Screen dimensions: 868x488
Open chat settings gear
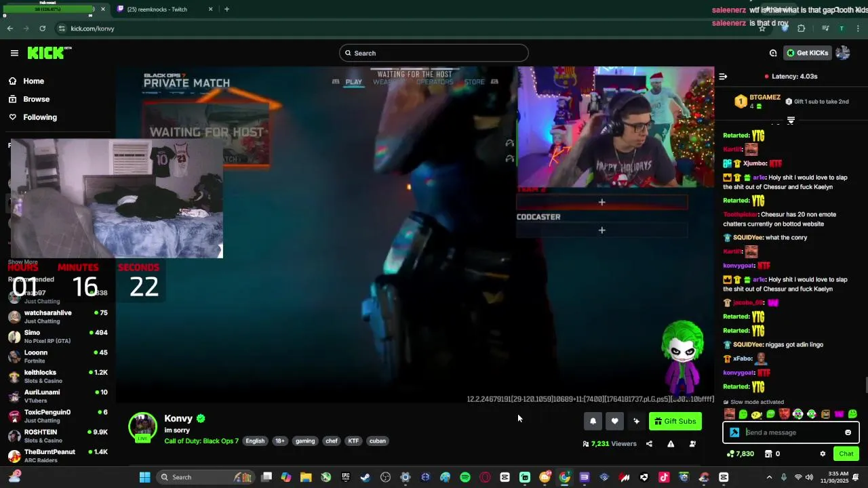[823, 454]
